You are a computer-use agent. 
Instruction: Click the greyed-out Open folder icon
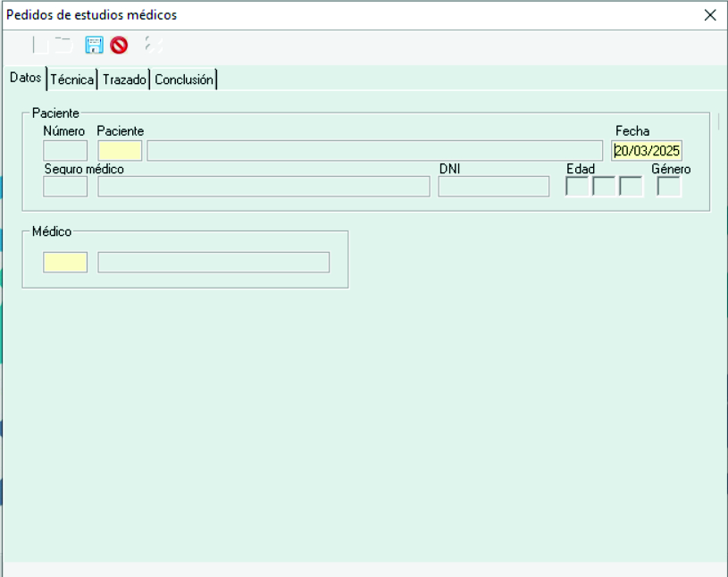(x=63, y=45)
